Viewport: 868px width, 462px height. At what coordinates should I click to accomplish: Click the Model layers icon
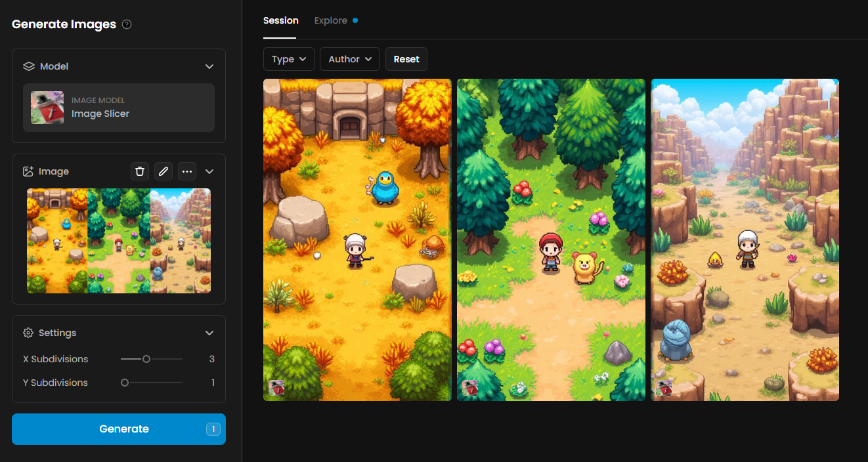pos(28,66)
